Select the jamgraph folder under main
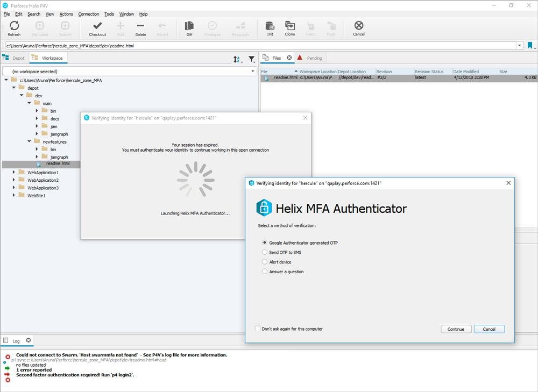538x392 pixels. coord(59,134)
